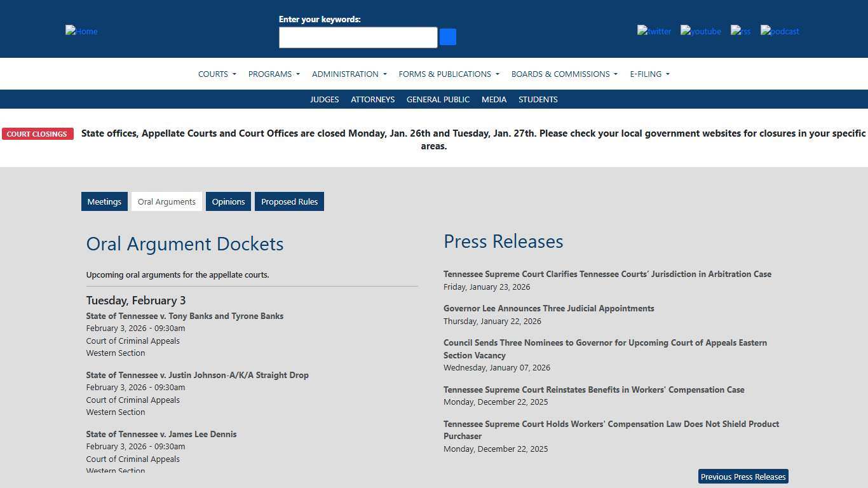The width and height of the screenshot is (868, 488).
Task: Click the blue search button
Action: 447,37
